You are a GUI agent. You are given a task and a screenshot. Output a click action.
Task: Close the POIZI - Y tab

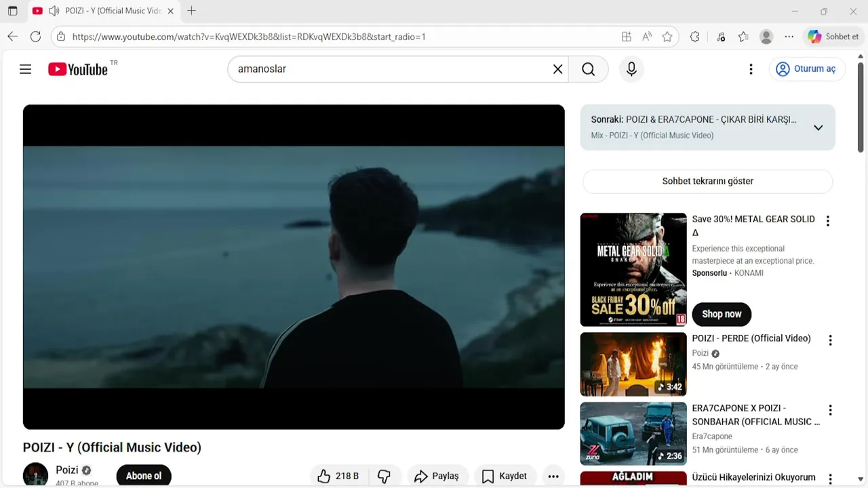tap(170, 11)
